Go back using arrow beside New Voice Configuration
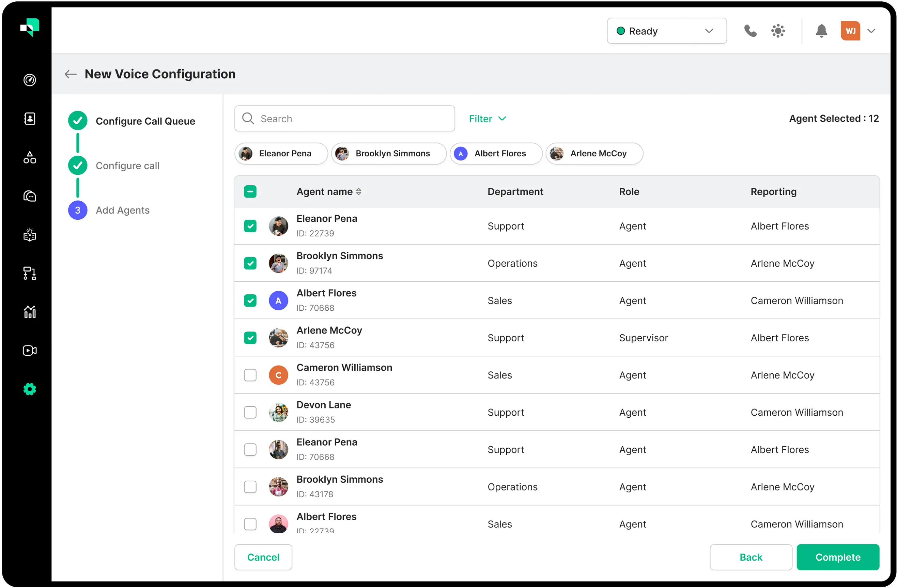The image size is (897, 588). pyautogui.click(x=71, y=74)
